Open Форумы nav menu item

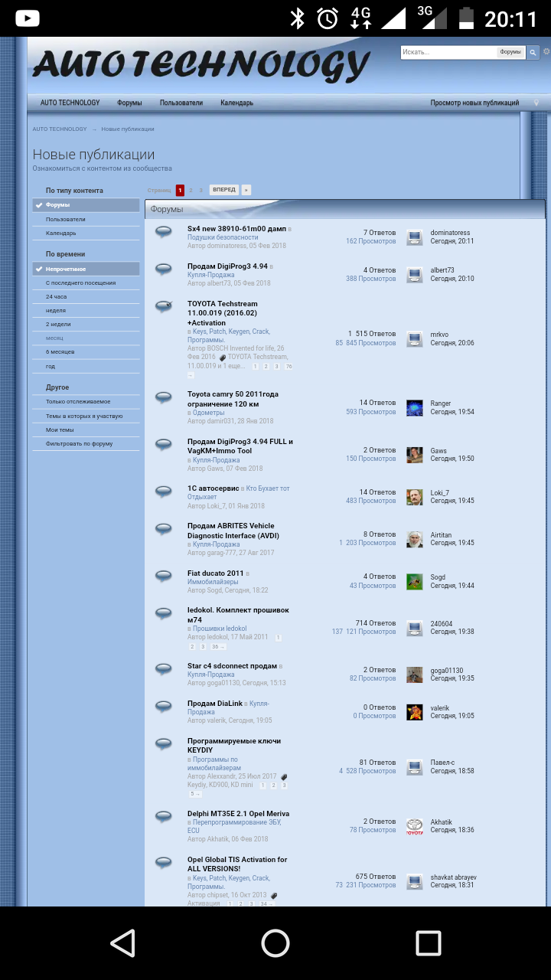tap(129, 103)
